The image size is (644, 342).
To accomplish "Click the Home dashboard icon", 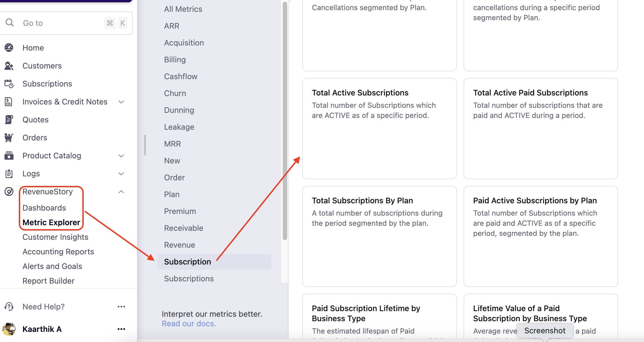I will [9, 48].
